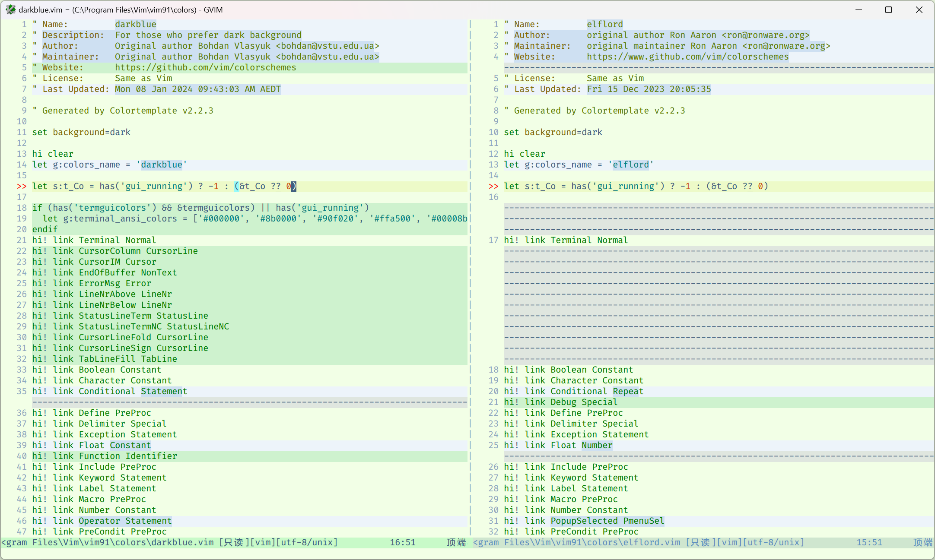Click the 'elflord' string on right line 13
The width and height of the screenshot is (935, 560).
[x=631, y=165]
